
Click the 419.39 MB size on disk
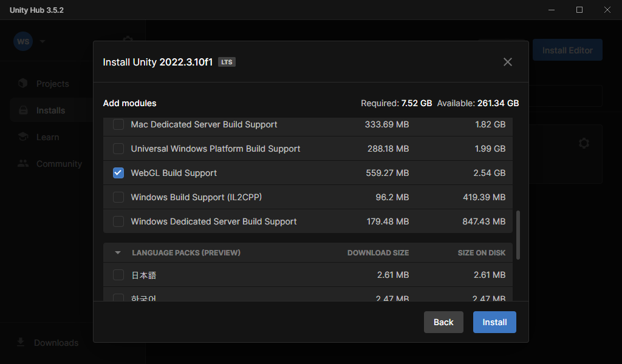[484, 197]
